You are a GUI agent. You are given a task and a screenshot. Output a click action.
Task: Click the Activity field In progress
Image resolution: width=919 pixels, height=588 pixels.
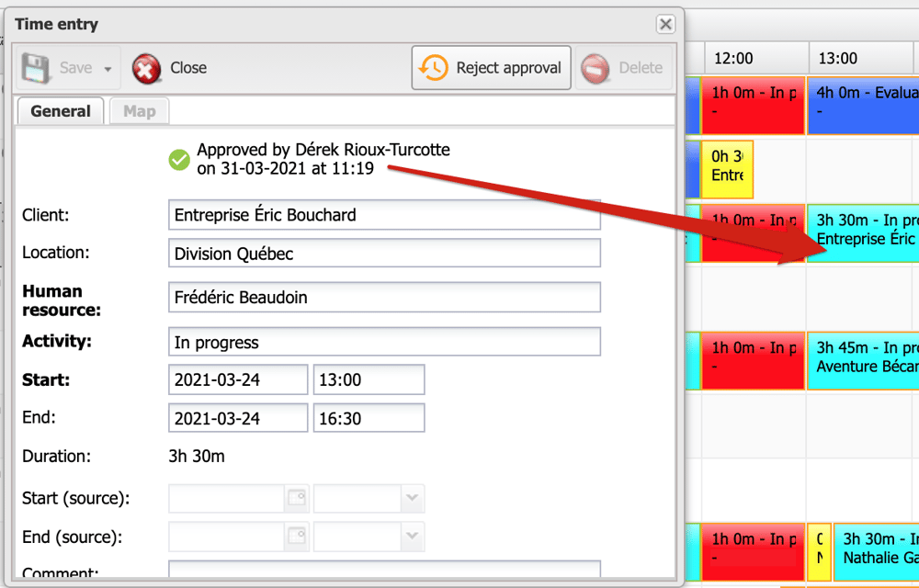(384, 342)
